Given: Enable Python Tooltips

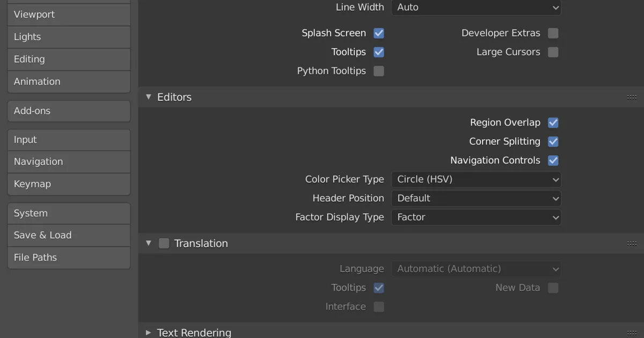Looking at the screenshot, I should [379, 71].
